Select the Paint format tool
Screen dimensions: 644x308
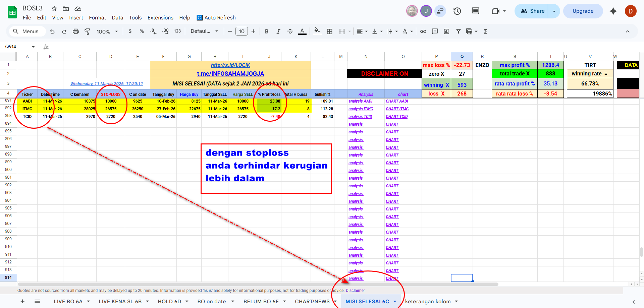pos(87,32)
